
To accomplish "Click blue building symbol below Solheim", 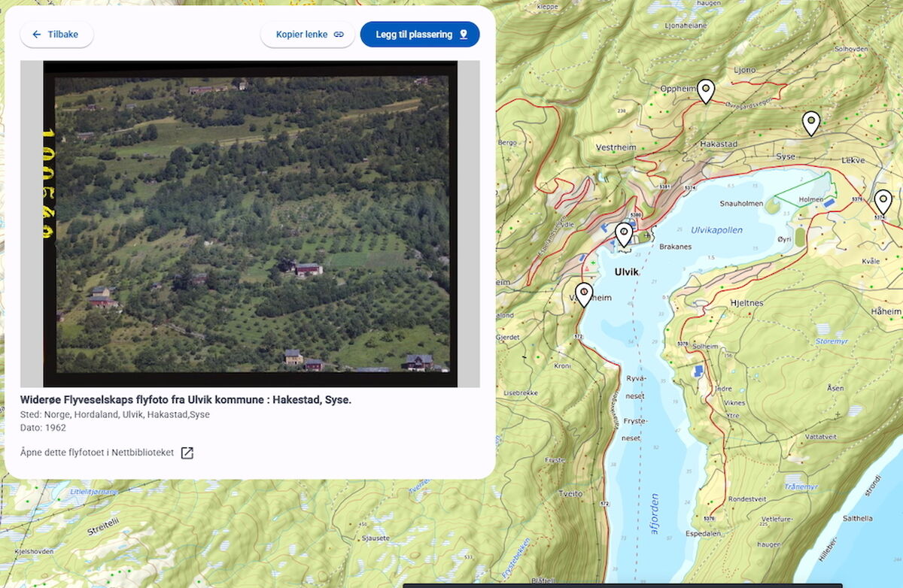I will (x=699, y=371).
